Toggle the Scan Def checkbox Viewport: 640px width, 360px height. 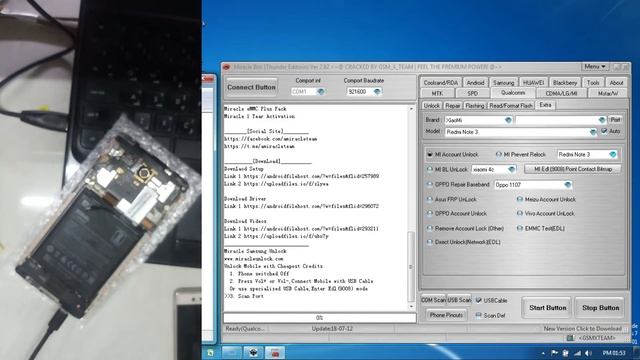(478, 315)
